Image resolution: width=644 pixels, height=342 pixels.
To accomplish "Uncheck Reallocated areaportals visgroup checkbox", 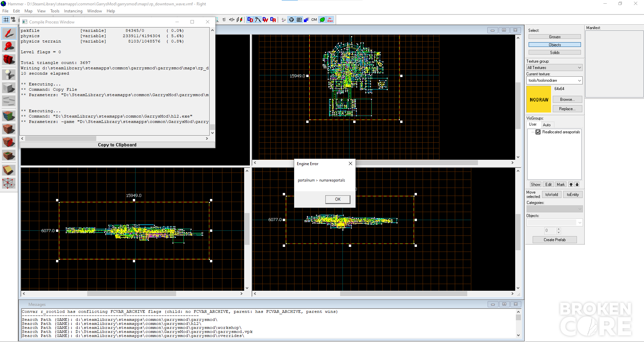I will (x=538, y=132).
